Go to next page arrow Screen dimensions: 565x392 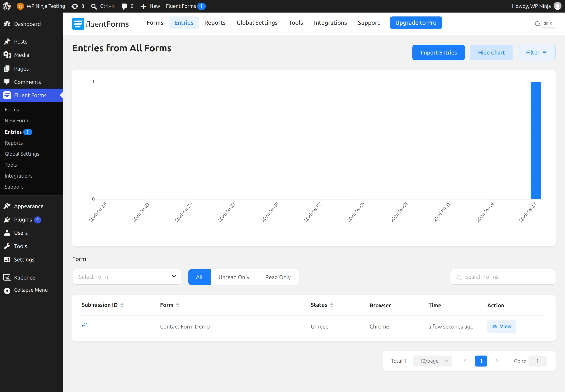[497, 361]
